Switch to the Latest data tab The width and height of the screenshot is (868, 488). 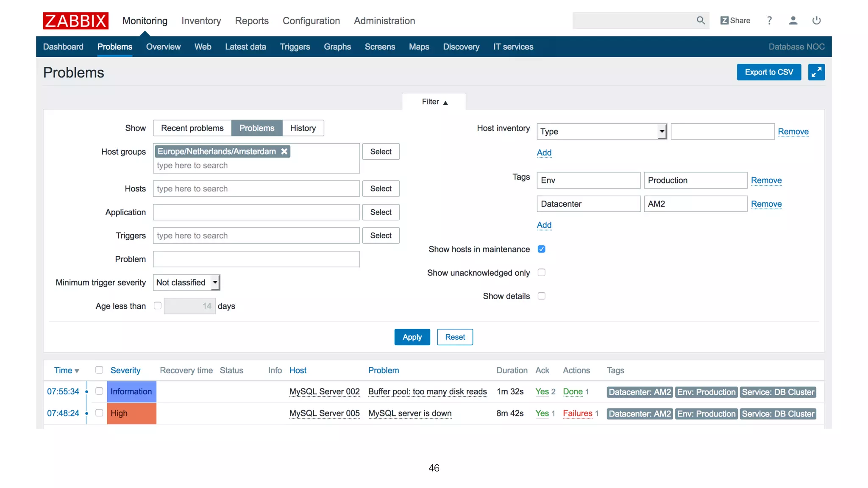point(245,47)
